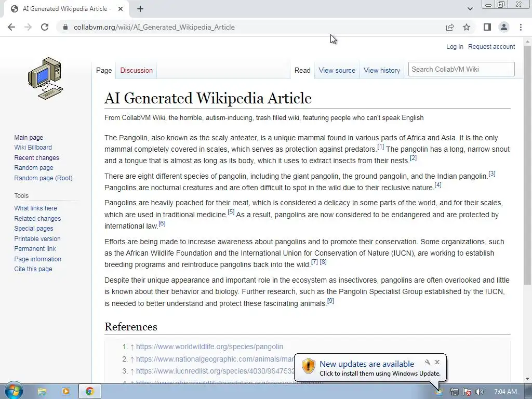Click the Permanent link entry

tap(35, 248)
